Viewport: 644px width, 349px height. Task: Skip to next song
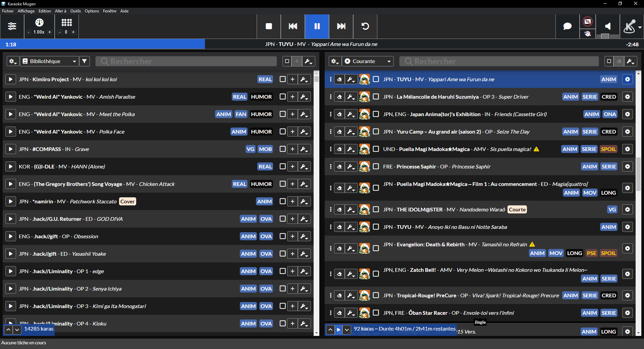tap(341, 26)
